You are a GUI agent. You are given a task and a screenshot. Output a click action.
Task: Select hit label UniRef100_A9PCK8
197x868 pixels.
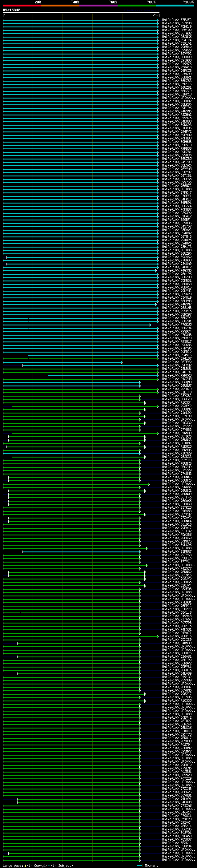tap(177, 375)
